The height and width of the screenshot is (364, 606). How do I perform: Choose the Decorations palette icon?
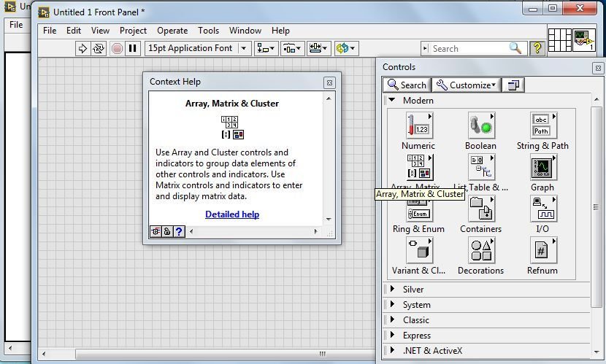pos(480,251)
